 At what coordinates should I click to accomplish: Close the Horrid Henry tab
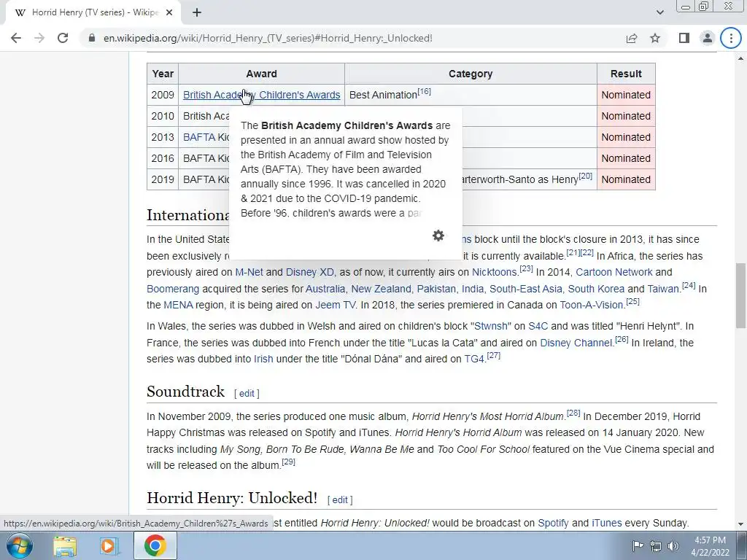coord(169,13)
